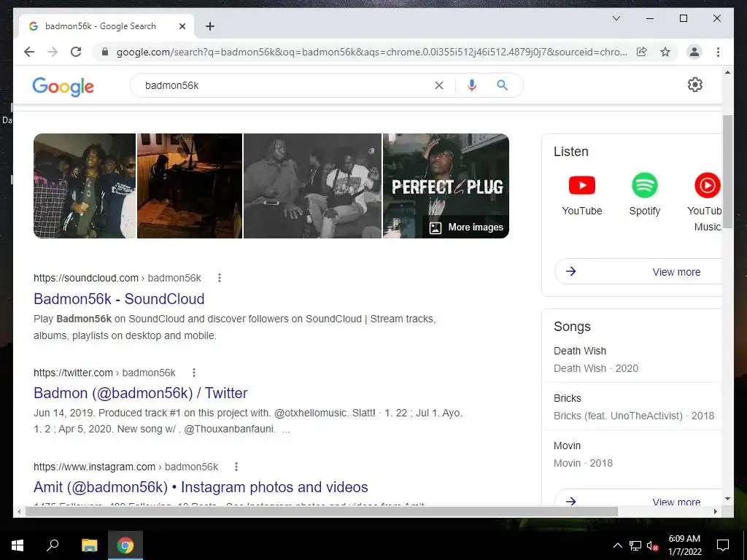View site information via the padlock icon
Screen dimensions: 747x560
click(x=105, y=52)
